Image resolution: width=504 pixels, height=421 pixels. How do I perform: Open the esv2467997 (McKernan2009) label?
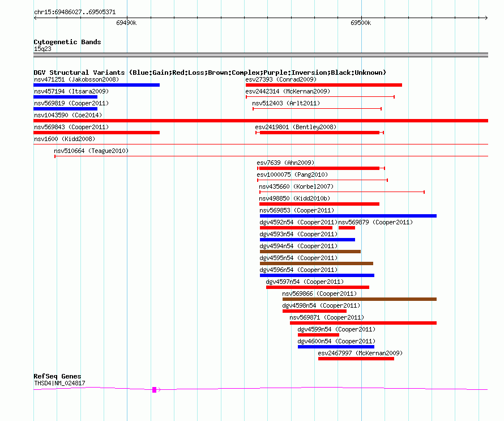(x=360, y=353)
